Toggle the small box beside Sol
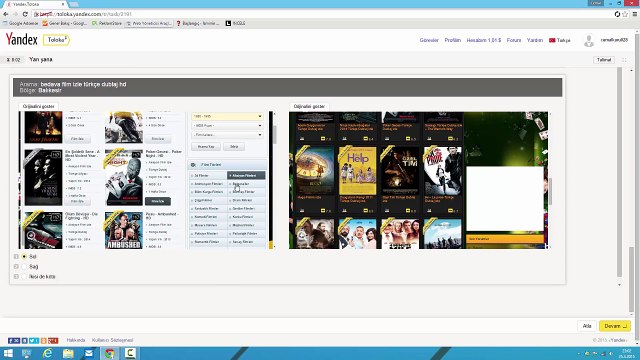Screen dimensions: 640x360 pos(16,256)
